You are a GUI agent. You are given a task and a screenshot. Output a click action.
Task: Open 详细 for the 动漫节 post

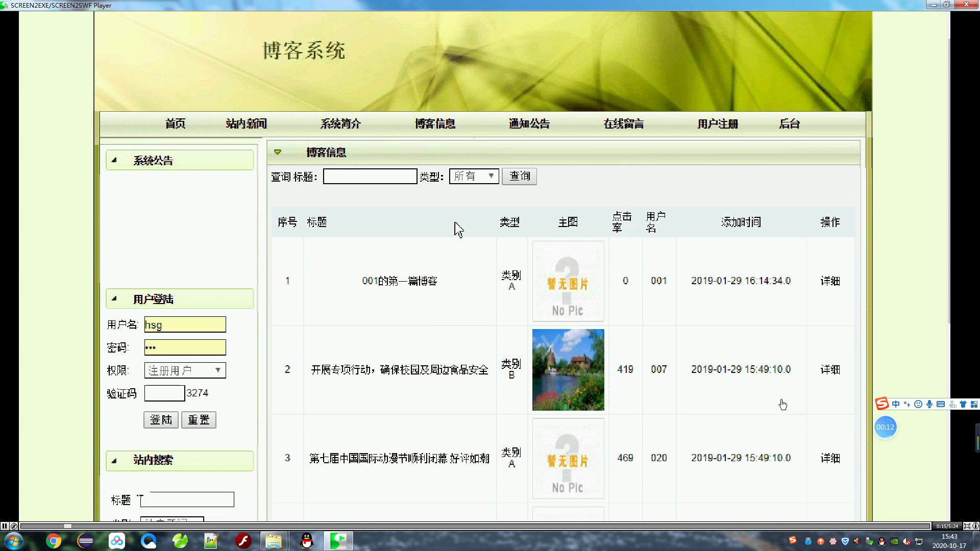[830, 458]
